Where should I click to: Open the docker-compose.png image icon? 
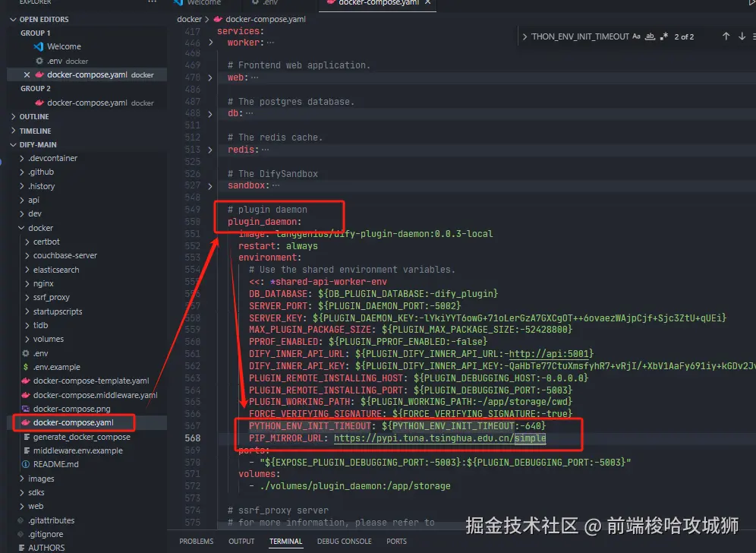(26, 409)
